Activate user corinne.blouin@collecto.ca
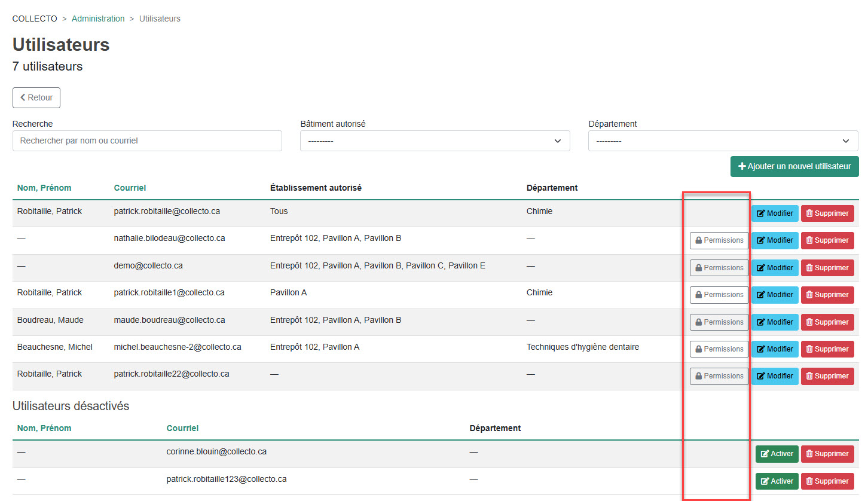The width and height of the screenshot is (868, 501). [x=777, y=454]
